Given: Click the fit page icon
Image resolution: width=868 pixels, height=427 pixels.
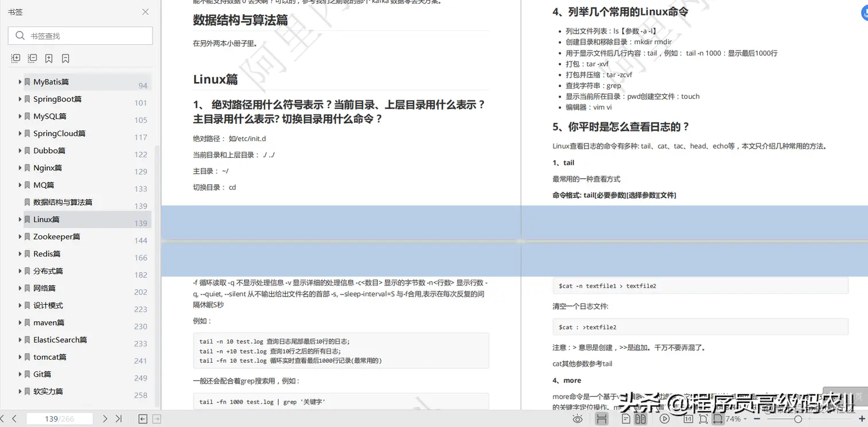Looking at the screenshot, I should [703, 419].
